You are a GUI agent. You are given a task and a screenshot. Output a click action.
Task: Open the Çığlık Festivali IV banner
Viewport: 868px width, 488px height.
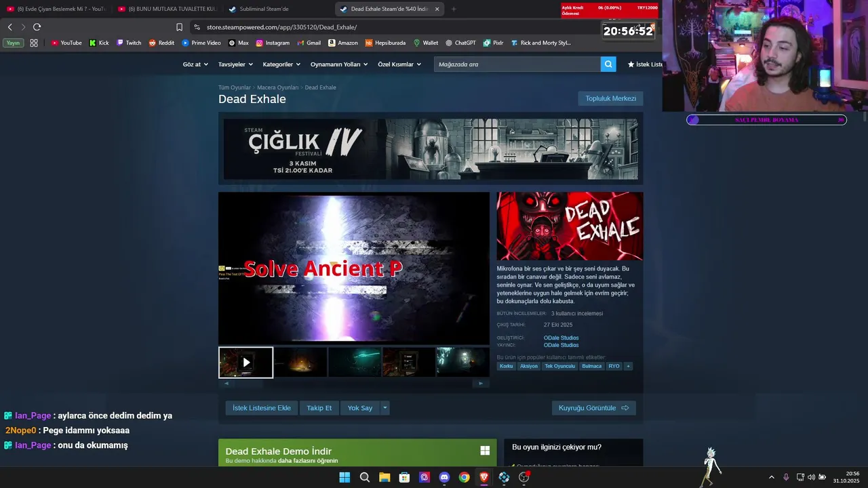(x=431, y=149)
